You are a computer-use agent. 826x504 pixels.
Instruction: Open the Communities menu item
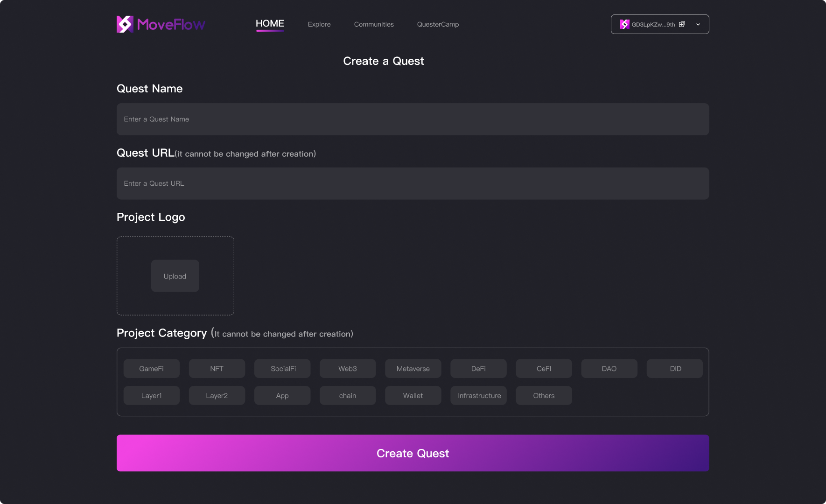(374, 24)
